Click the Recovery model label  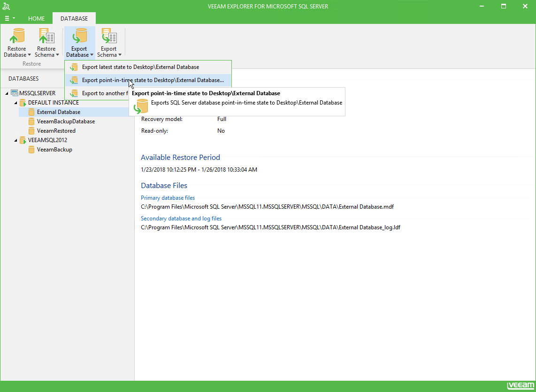point(161,119)
